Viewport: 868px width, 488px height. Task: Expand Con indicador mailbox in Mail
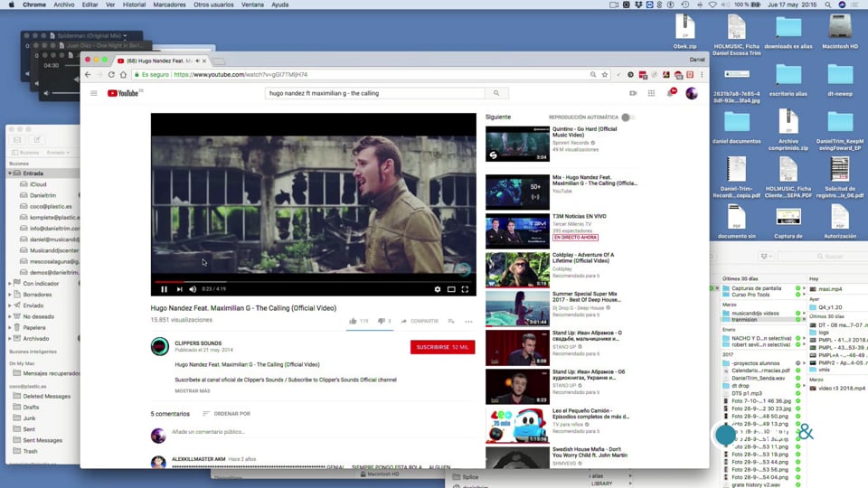tap(10, 283)
